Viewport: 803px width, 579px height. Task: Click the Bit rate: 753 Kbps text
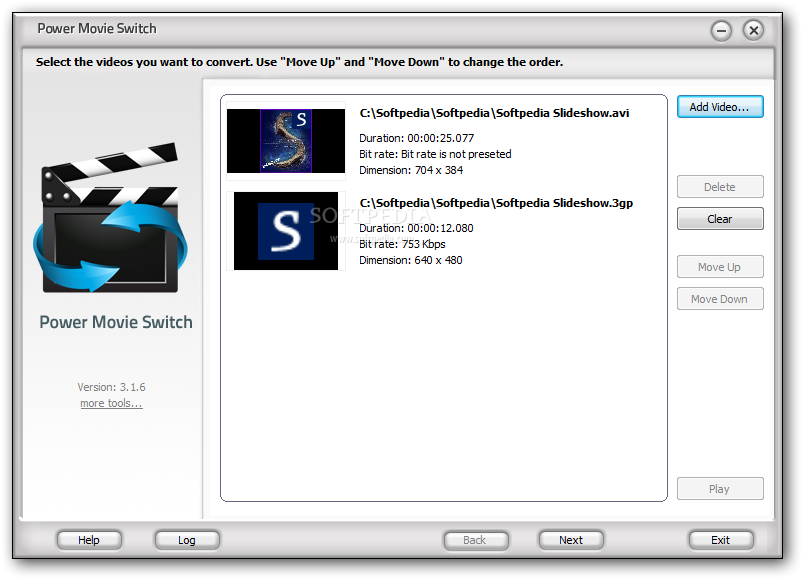tap(402, 244)
